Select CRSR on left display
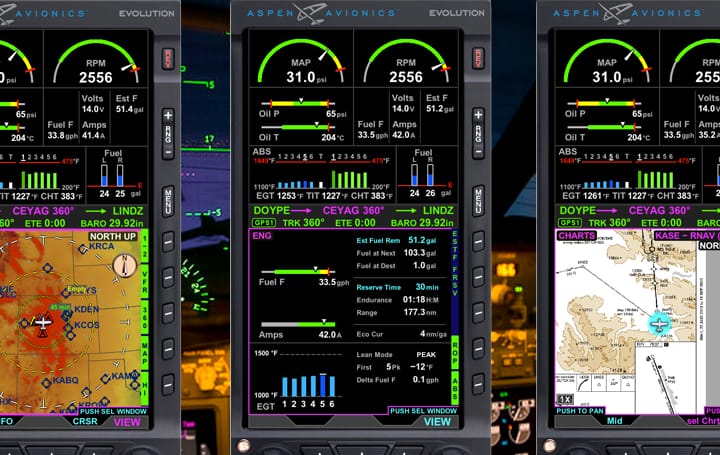 pos(85,421)
